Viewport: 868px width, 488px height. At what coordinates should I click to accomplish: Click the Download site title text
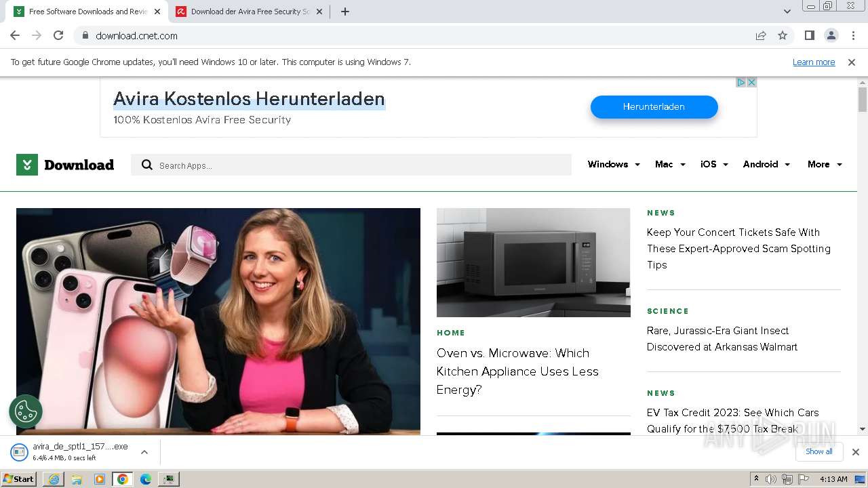tap(79, 165)
